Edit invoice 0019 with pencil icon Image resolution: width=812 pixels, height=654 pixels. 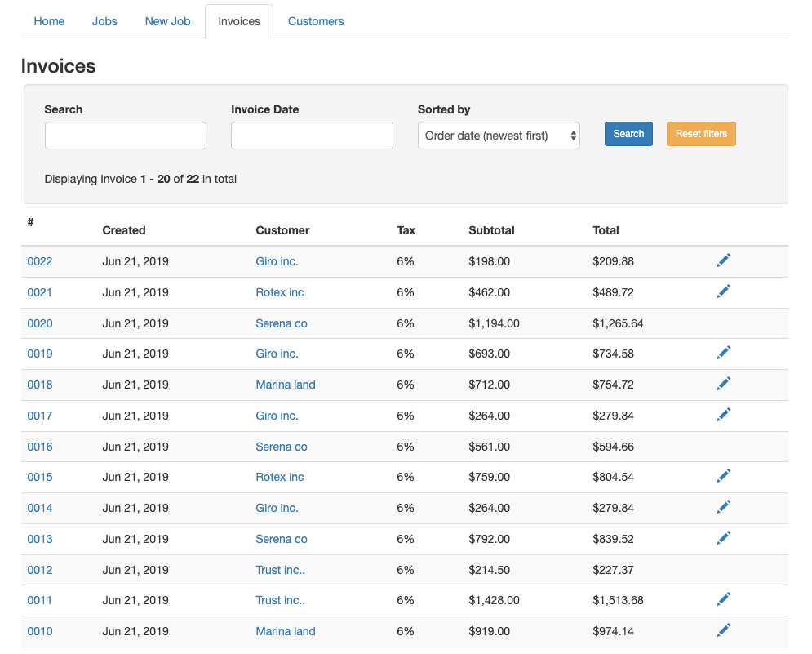pos(723,353)
